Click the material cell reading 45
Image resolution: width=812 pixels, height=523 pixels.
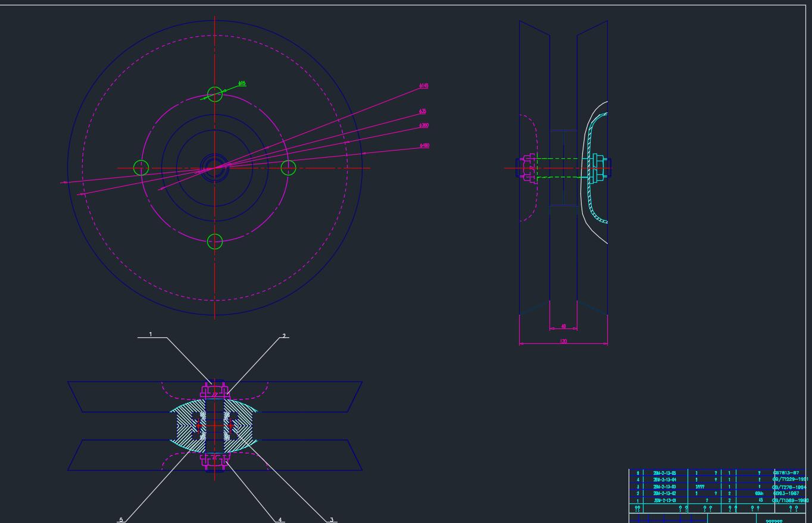pos(760,500)
